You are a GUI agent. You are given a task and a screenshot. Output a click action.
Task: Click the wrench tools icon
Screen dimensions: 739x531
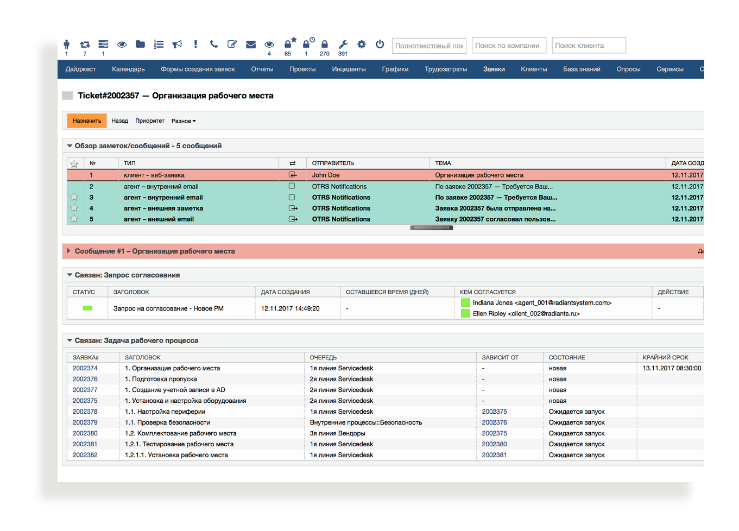343,45
